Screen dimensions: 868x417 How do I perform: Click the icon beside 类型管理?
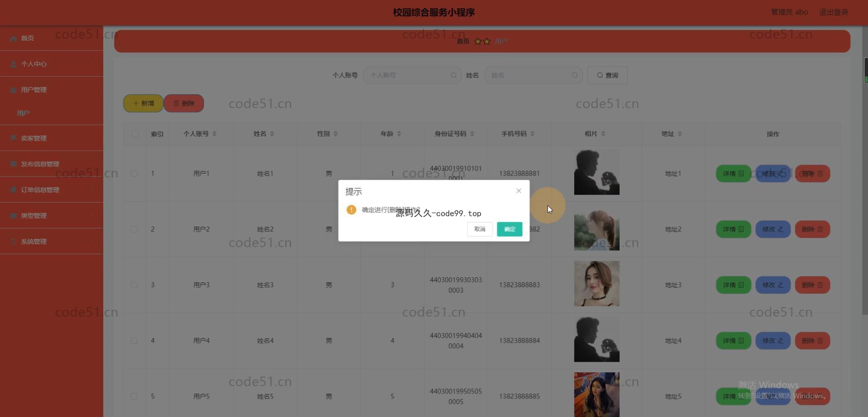click(x=13, y=216)
